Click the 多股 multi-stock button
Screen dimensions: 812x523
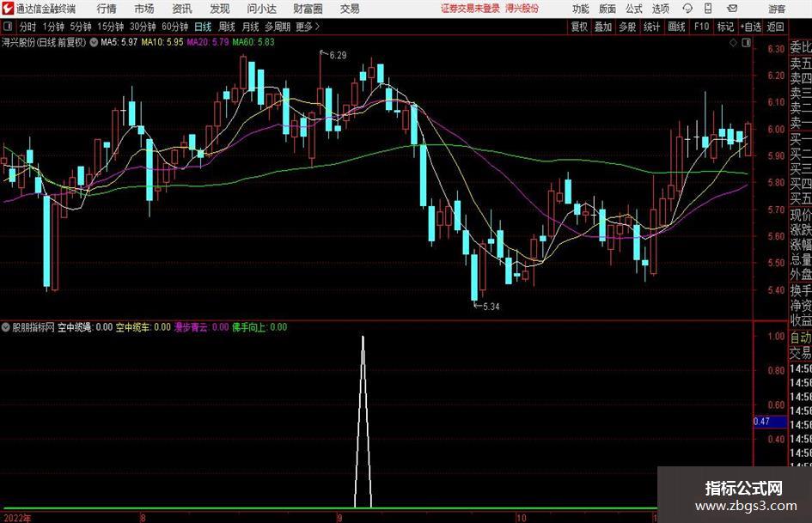[x=627, y=27]
